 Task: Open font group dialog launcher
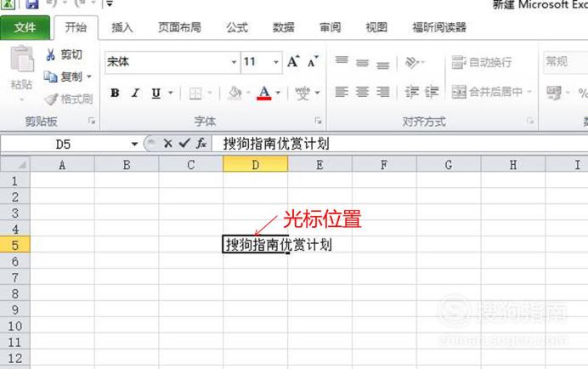[318, 121]
